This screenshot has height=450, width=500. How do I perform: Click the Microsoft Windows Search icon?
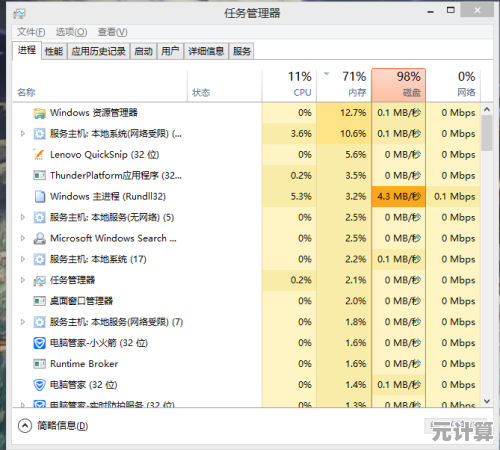tap(39, 238)
